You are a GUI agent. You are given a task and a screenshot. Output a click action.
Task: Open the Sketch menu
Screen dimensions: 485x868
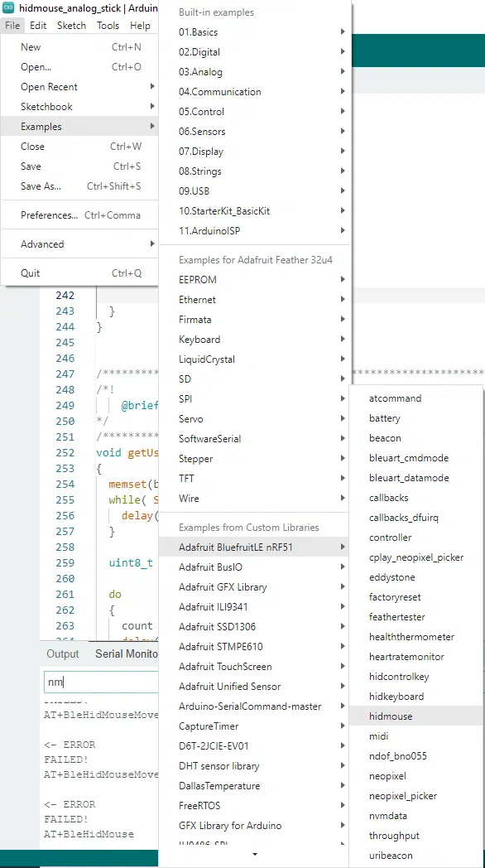click(71, 26)
